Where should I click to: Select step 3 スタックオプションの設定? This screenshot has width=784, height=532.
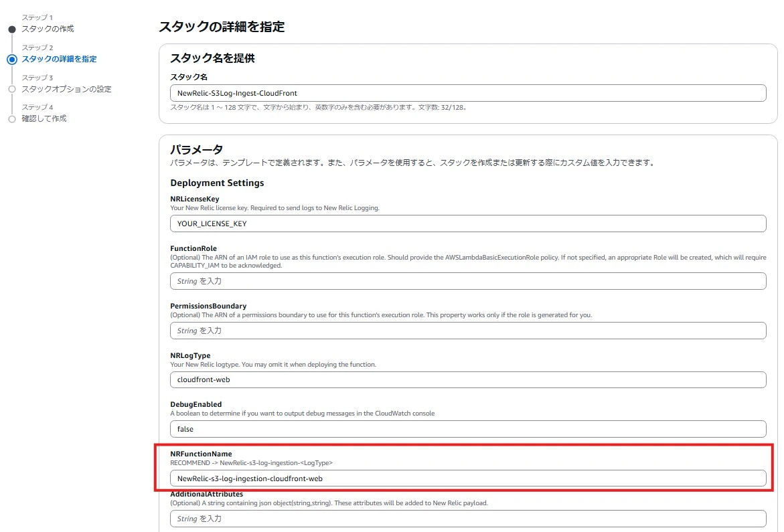pyautogui.click(x=66, y=89)
